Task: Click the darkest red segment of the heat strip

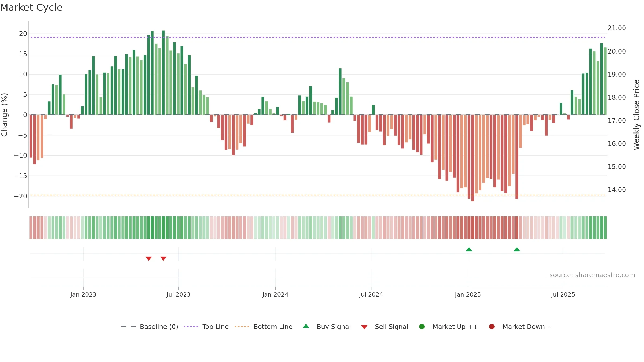Action: (473, 228)
